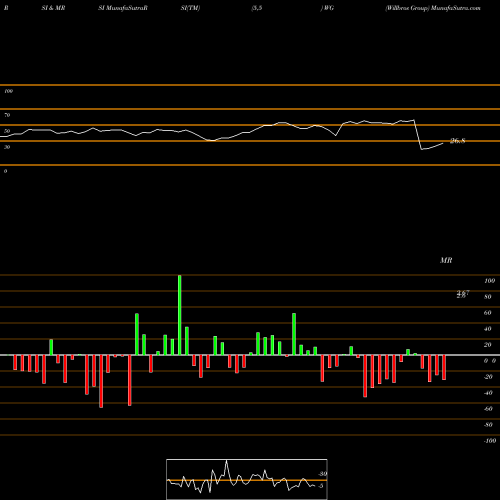This screenshot has width=500, height=500.
Task: Click the white RSI line at its sharp drop
Action: (x=418, y=135)
